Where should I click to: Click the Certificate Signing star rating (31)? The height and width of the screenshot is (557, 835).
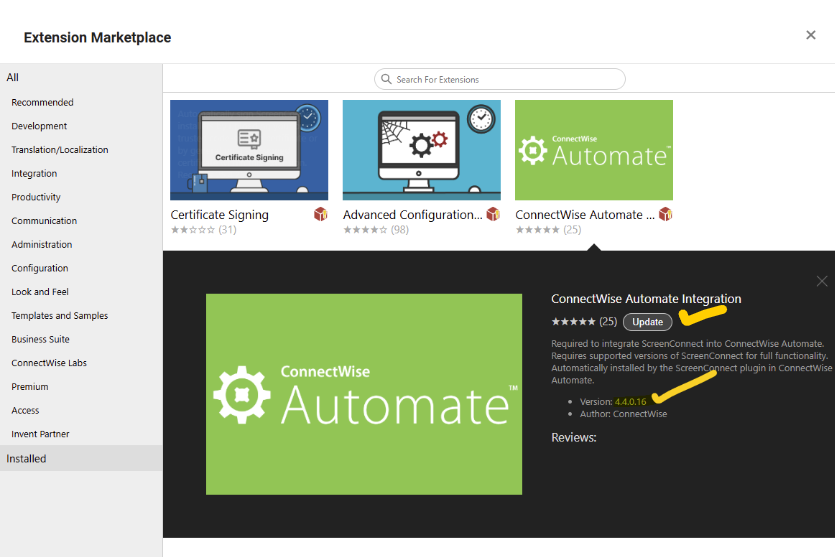(203, 230)
